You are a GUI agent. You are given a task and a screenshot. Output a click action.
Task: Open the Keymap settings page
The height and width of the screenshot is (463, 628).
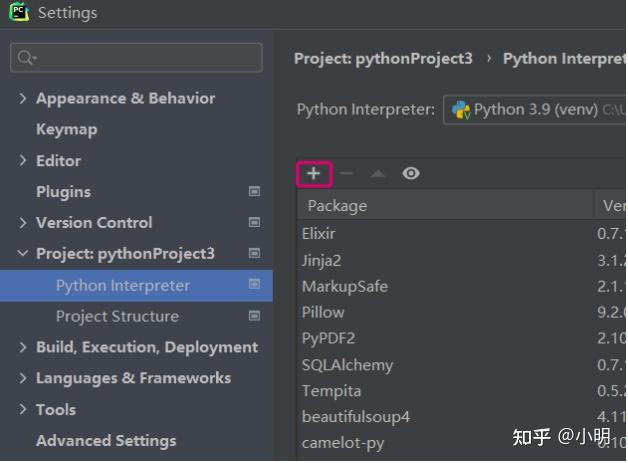pyautogui.click(x=66, y=129)
